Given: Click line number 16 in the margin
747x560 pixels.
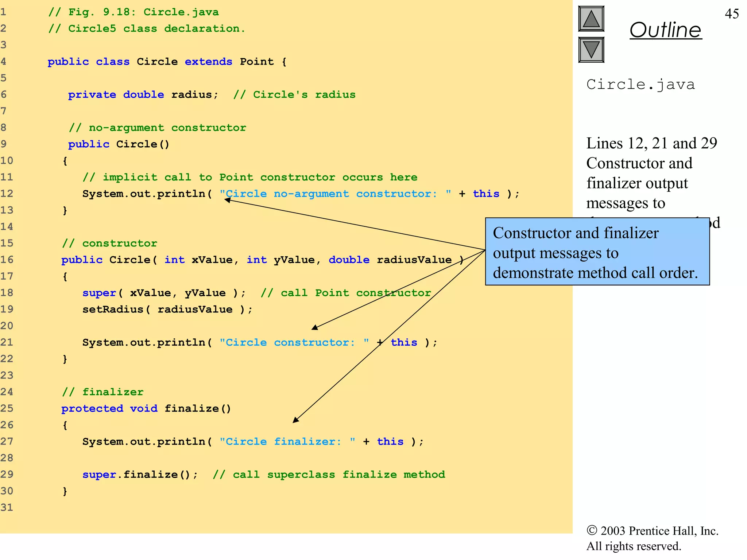Looking at the screenshot, I should pyautogui.click(x=7, y=260).
